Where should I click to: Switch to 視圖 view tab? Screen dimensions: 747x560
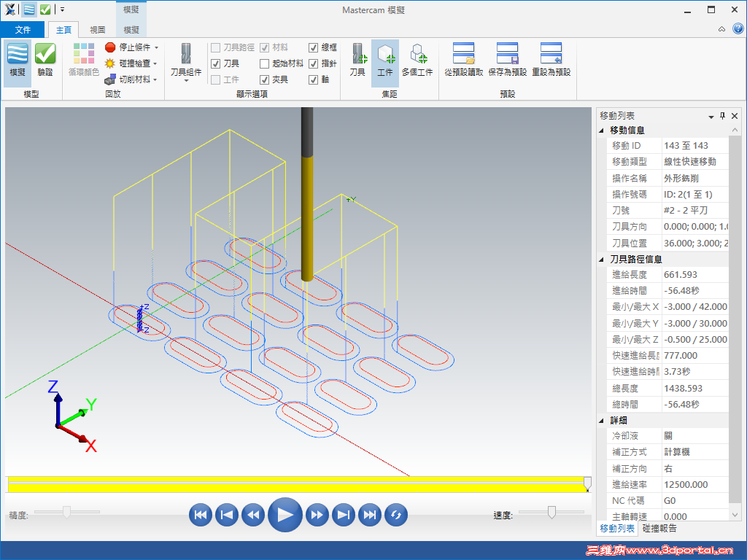point(98,29)
